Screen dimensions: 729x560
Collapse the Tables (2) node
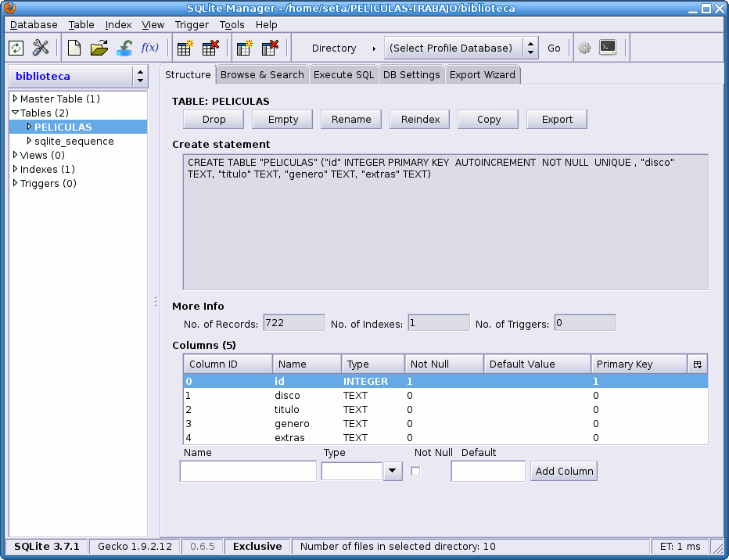tap(16, 113)
